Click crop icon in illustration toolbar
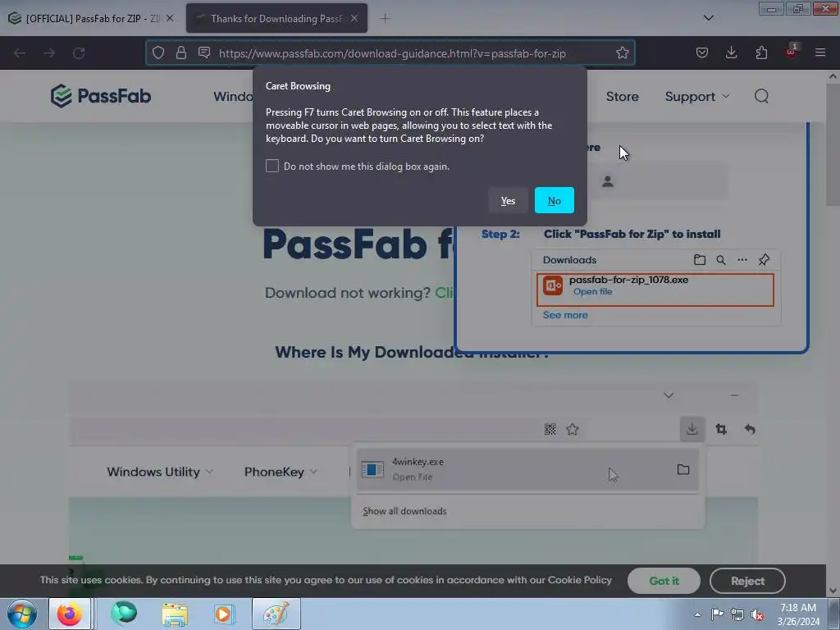 coord(721,429)
